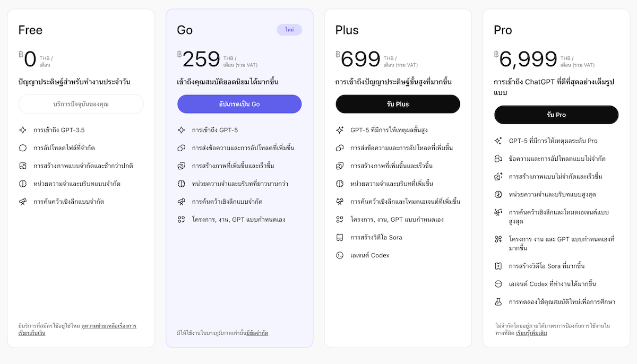Click the image creation icon in Go plan
The width and height of the screenshot is (637, 364).
click(182, 166)
